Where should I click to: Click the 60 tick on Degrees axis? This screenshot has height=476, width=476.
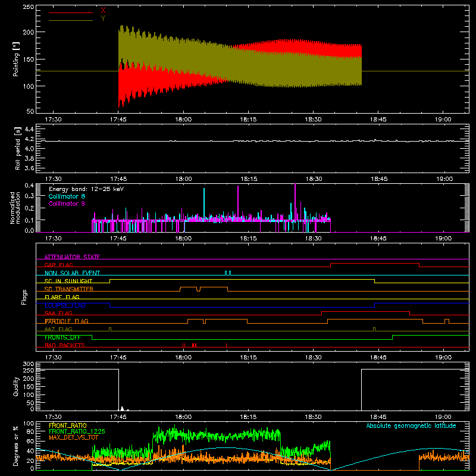tap(31, 441)
